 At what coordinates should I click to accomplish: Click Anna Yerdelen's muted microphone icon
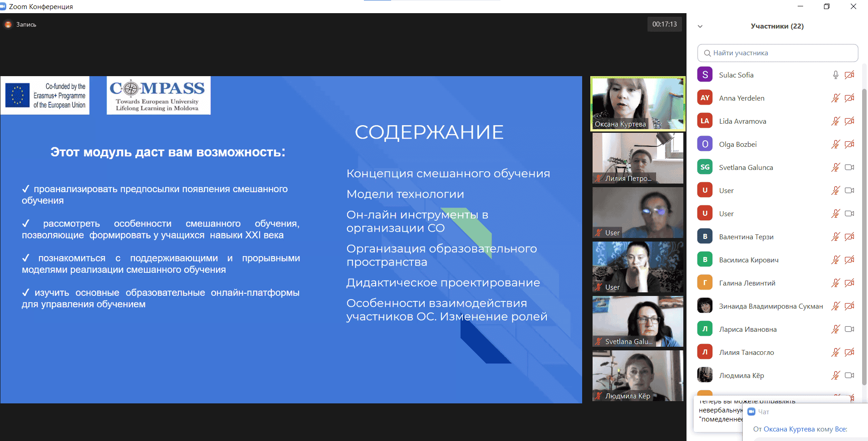tap(835, 98)
